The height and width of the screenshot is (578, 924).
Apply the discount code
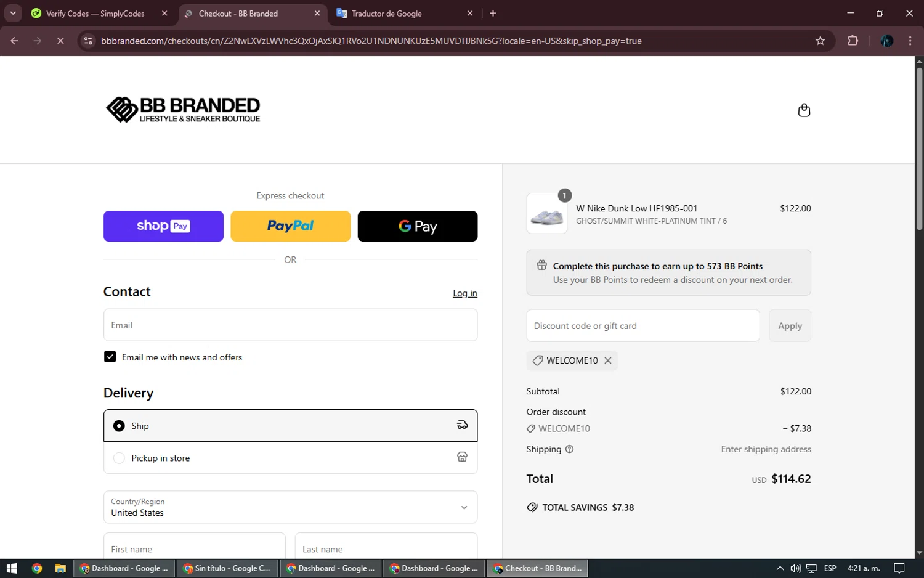[x=790, y=326]
